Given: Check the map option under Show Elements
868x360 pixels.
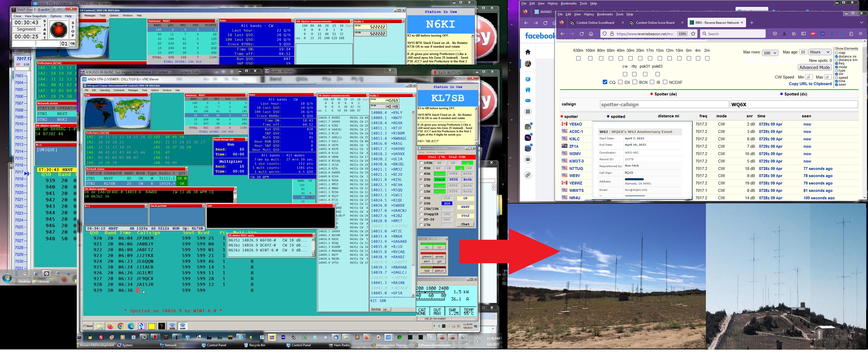Looking at the screenshot, I should [837, 53].
